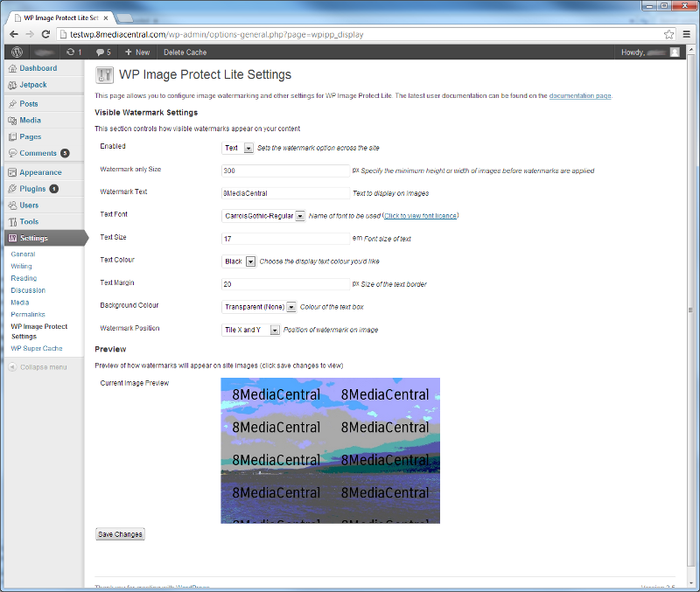
Task: Open the WordPress logo menu
Action: tap(17, 52)
